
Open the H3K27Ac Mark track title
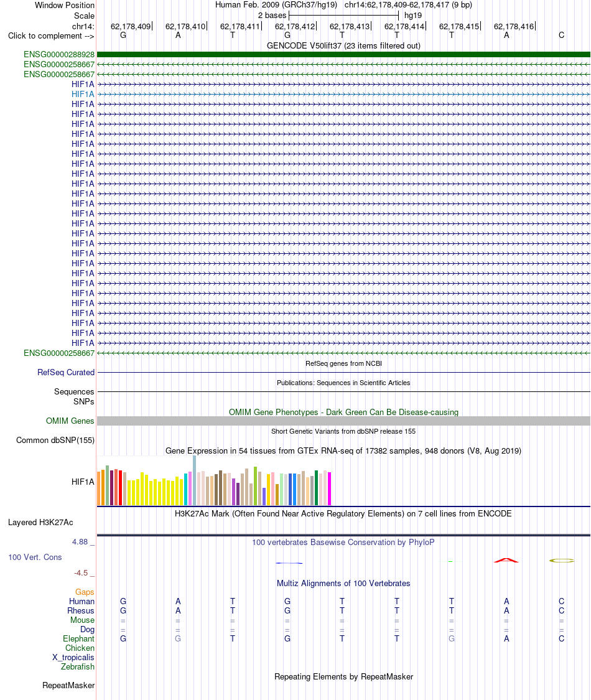click(x=343, y=514)
